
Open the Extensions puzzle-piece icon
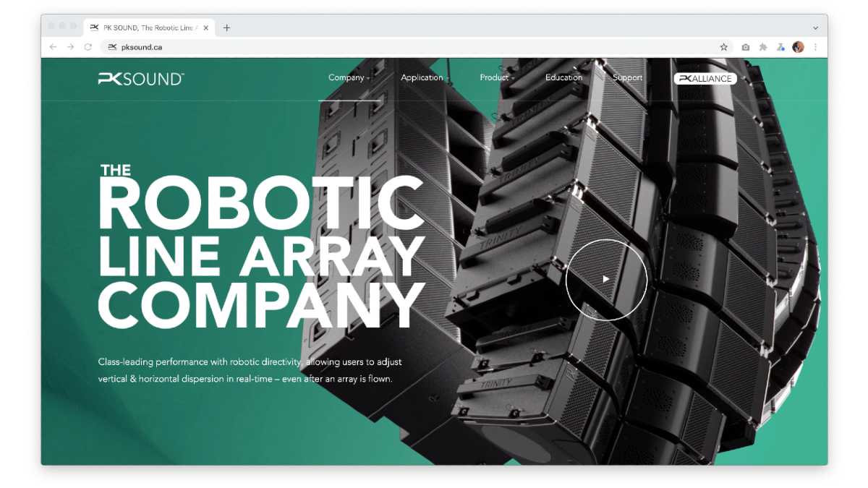[763, 47]
